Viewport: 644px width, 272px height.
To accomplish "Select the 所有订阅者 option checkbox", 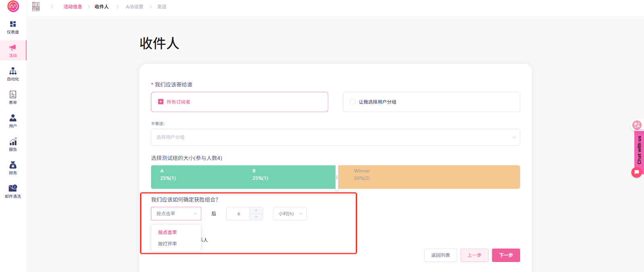I will 161,102.
